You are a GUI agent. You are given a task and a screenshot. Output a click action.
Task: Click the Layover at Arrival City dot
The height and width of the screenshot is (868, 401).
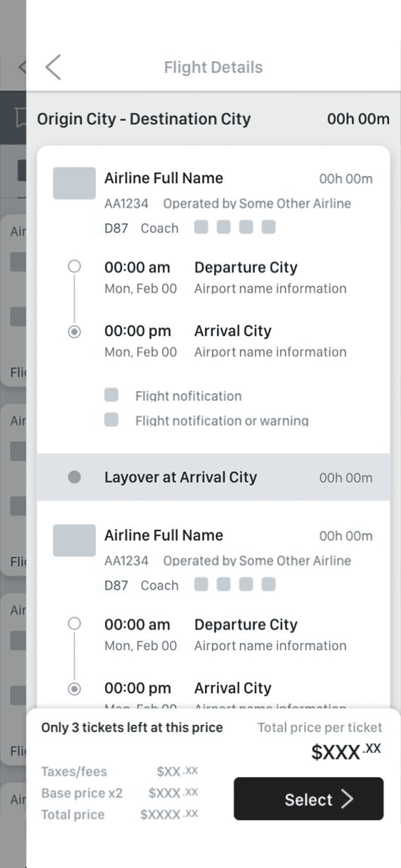coord(74,477)
